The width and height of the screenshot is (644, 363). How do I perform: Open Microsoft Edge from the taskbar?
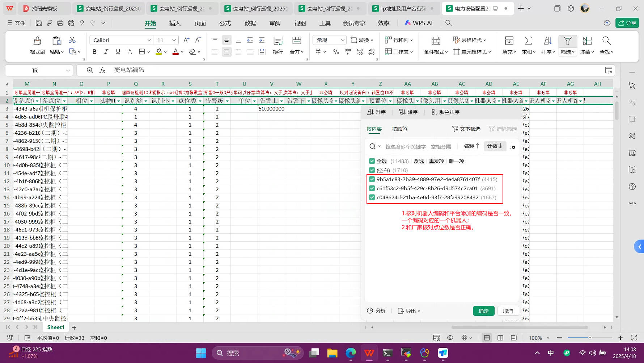tap(351, 353)
